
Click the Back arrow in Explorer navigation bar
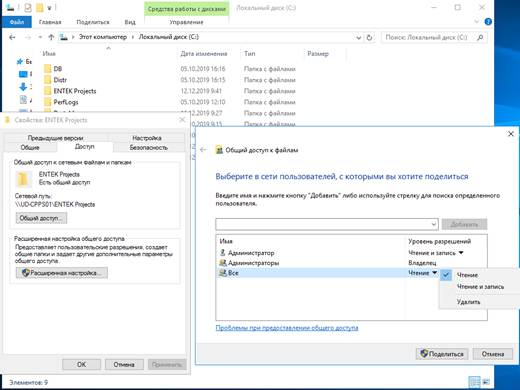click(x=12, y=37)
